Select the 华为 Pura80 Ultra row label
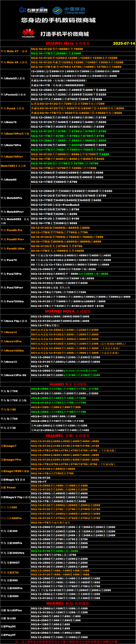 pyautogui.click(x=13, y=249)
